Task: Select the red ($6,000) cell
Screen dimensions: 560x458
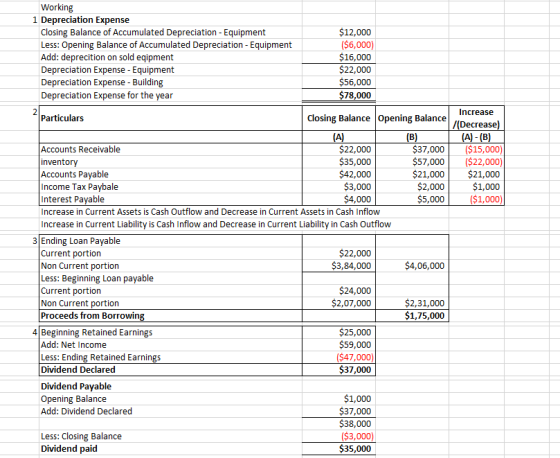Action: click(x=358, y=45)
